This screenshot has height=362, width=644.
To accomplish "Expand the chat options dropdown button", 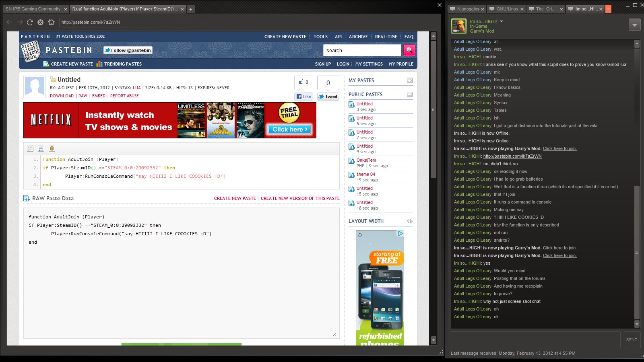I will pyautogui.click(x=635, y=25).
